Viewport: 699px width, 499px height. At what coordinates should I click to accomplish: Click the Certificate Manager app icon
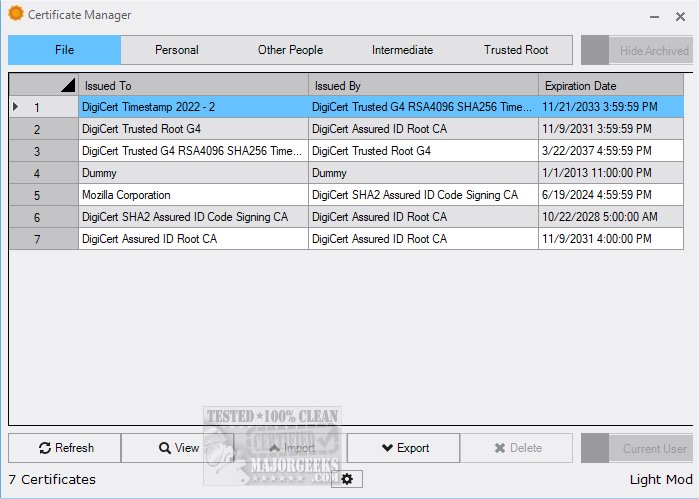(15, 15)
